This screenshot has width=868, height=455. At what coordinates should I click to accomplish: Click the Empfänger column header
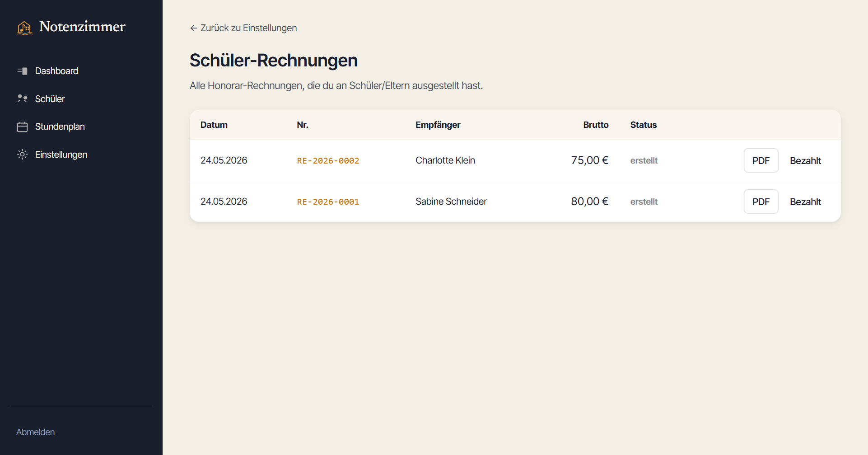pos(438,125)
